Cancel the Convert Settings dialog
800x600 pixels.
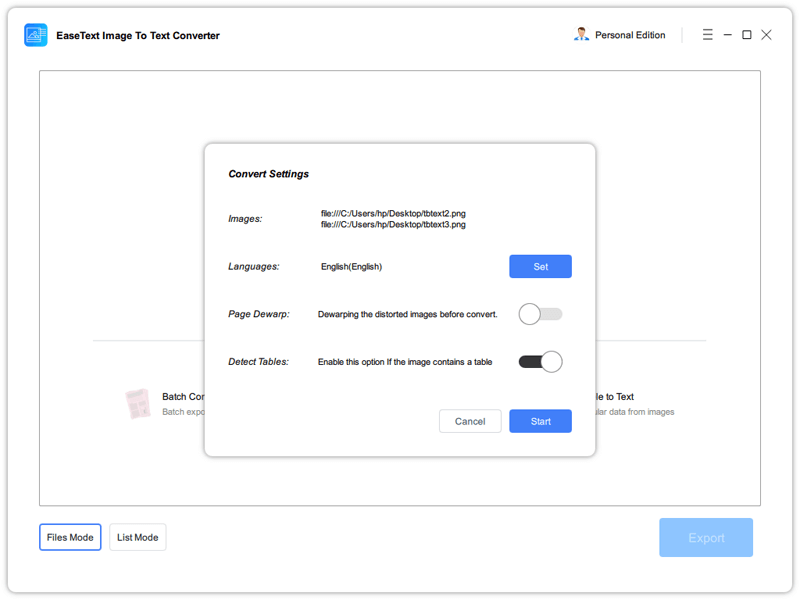coord(470,421)
